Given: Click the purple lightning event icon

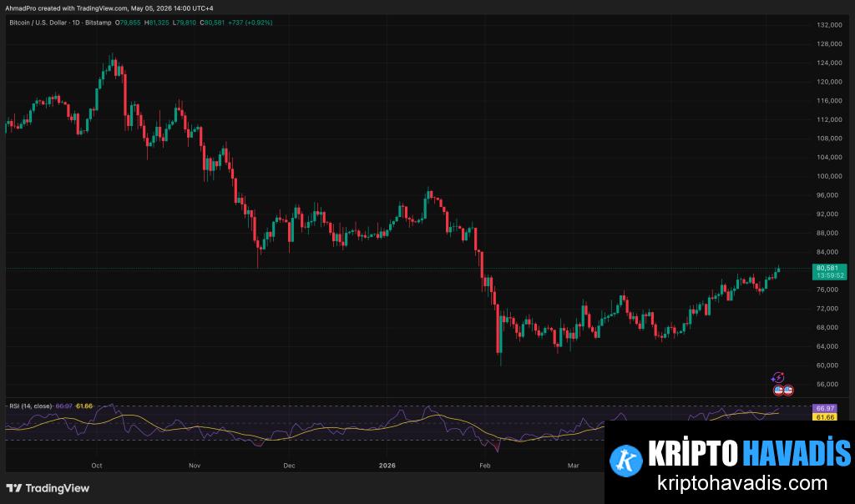Looking at the screenshot, I should [x=777, y=377].
